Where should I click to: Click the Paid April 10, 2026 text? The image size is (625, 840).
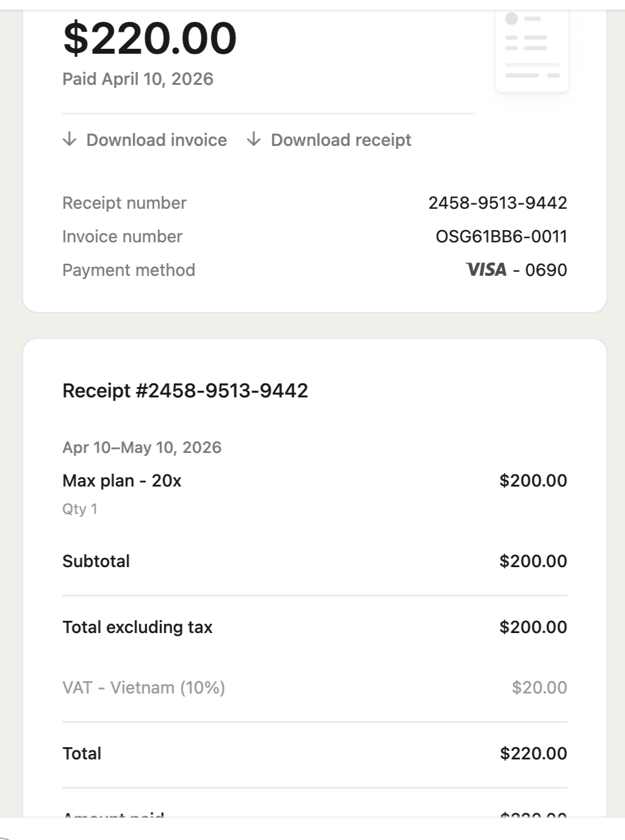138,79
